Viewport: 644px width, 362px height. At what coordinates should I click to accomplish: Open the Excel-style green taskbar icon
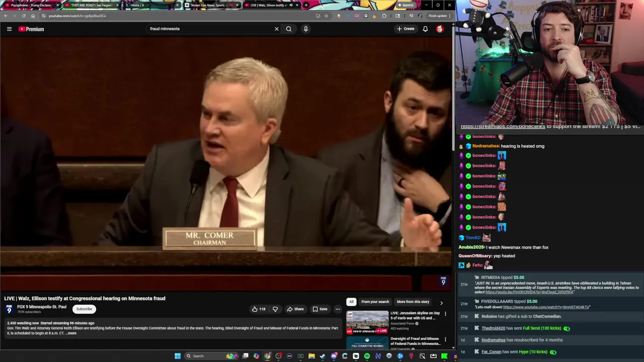tap(300, 356)
